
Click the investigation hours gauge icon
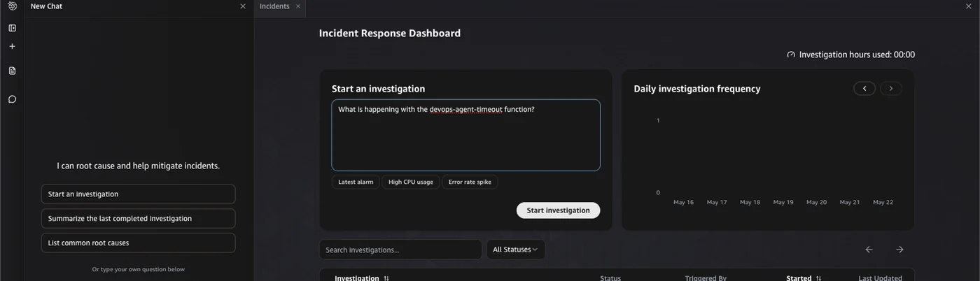[x=791, y=55]
